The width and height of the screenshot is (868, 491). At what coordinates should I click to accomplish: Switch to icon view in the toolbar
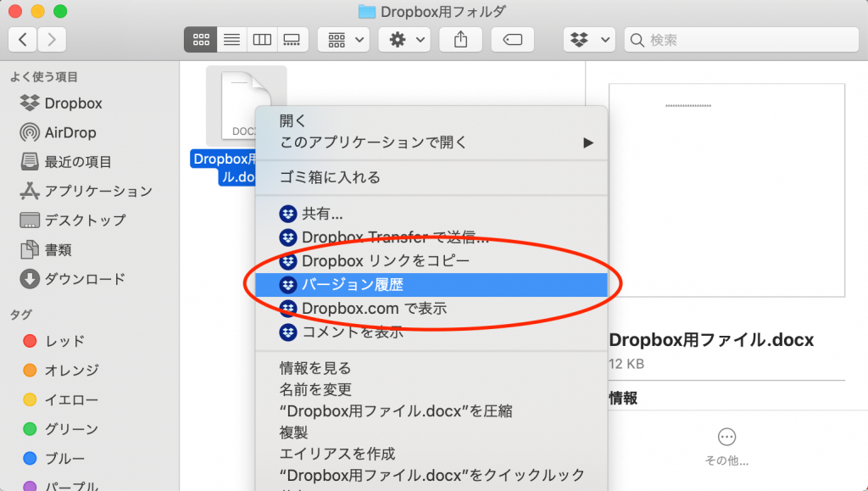[200, 40]
